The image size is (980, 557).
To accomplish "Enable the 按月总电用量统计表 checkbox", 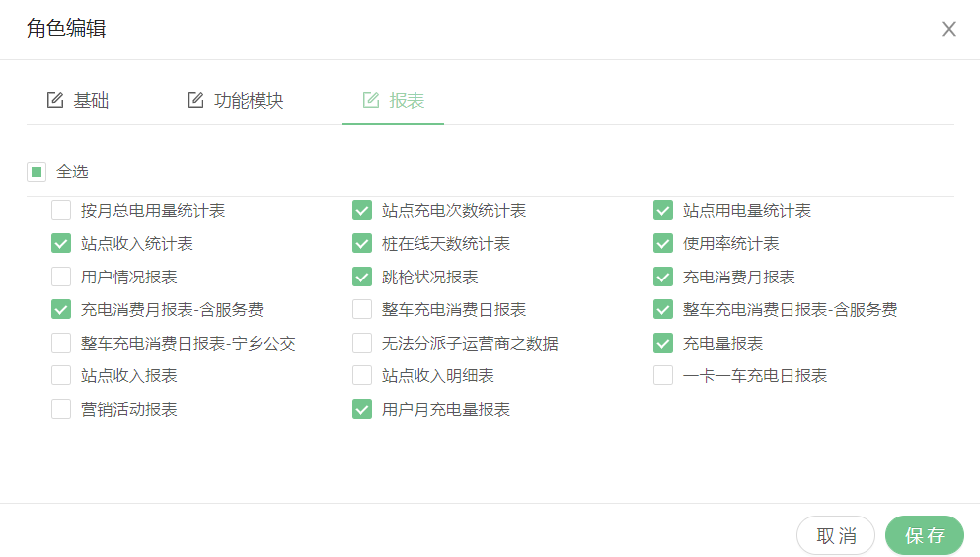I will tap(61, 210).
